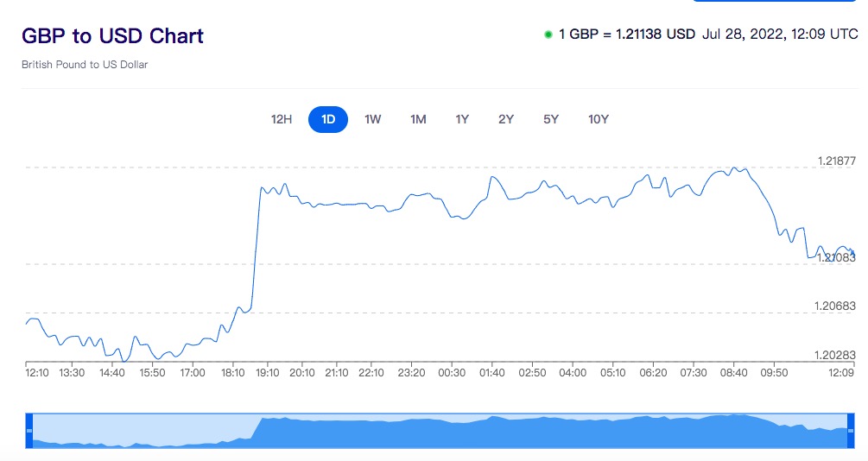Click the 1.20683 gridline price label

click(835, 306)
